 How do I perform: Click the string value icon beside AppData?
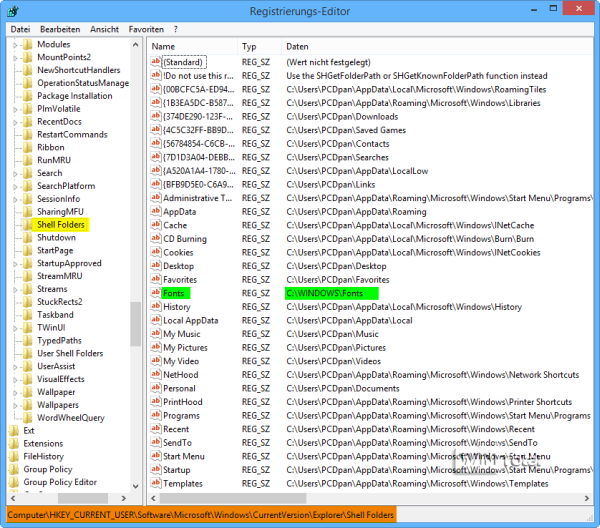(x=155, y=212)
